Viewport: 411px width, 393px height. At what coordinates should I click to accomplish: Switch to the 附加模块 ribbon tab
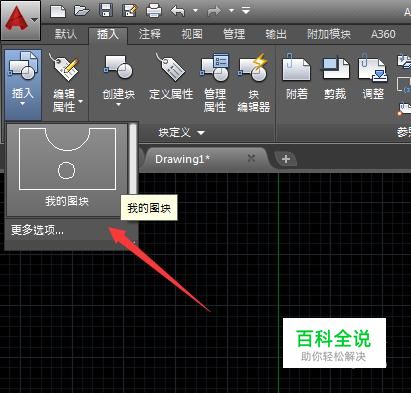[329, 34]
